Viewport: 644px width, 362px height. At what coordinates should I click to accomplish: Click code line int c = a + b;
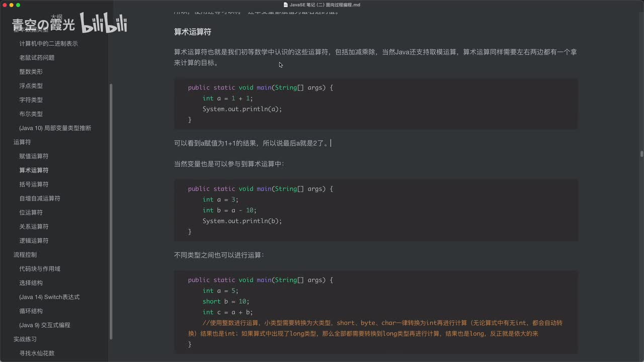227,312
